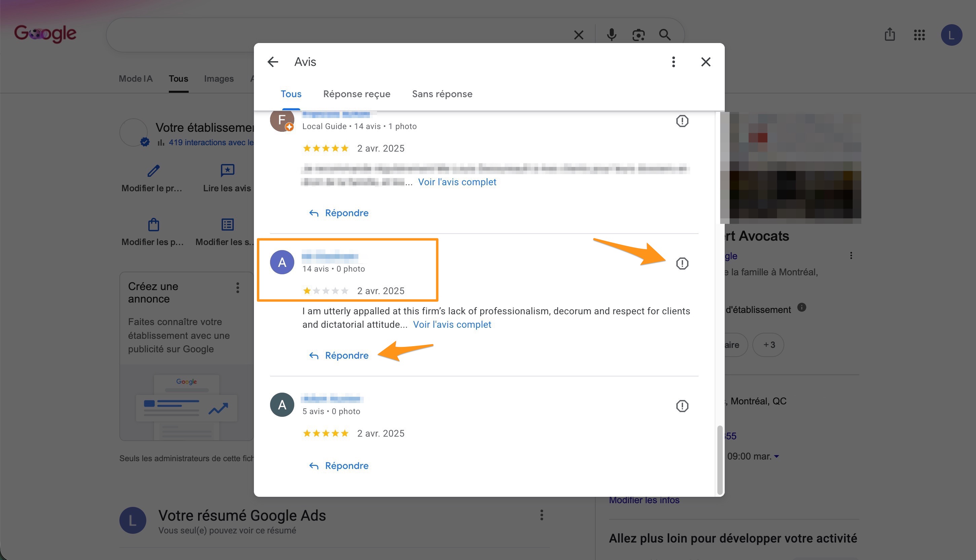Click Modifier les produits bag icon

153,224
